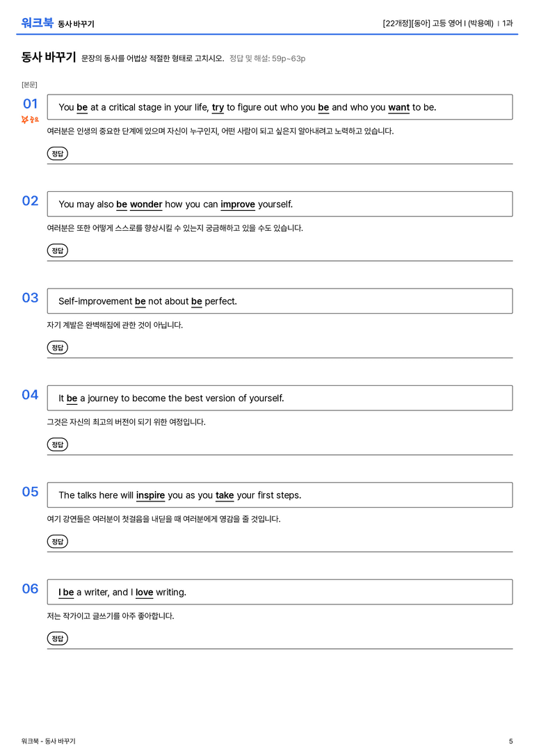Click the sentence box 'It be a journey'
The image size is (534, 756).
coord(280,398)
